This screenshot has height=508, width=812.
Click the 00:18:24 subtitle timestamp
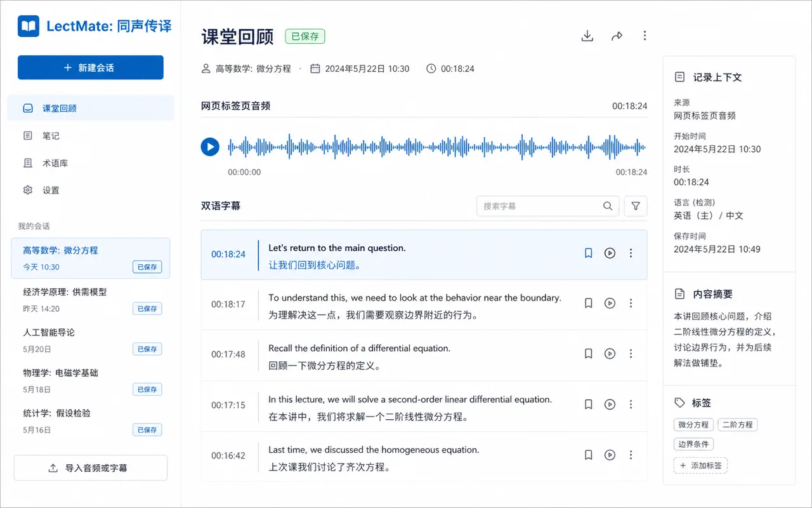pyautogui.click(x=228, y=254)
